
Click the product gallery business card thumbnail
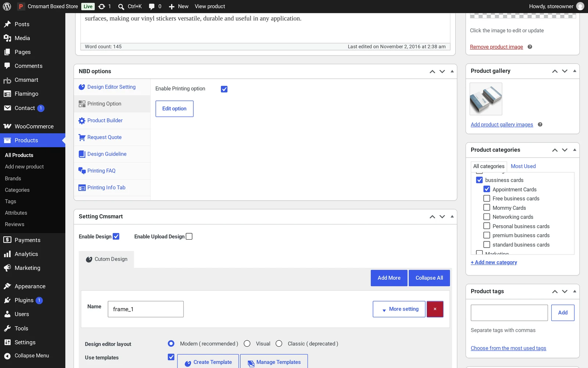(486, 99)
